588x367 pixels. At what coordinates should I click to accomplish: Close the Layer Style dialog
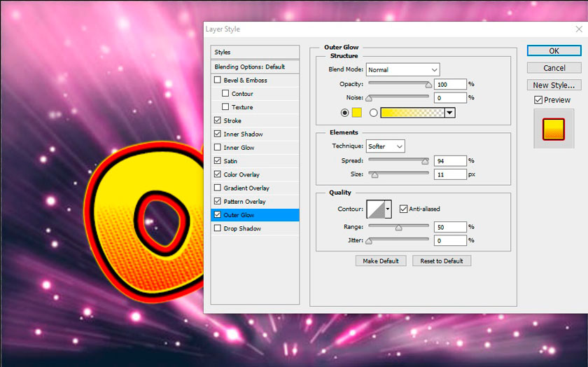point(579,29)
